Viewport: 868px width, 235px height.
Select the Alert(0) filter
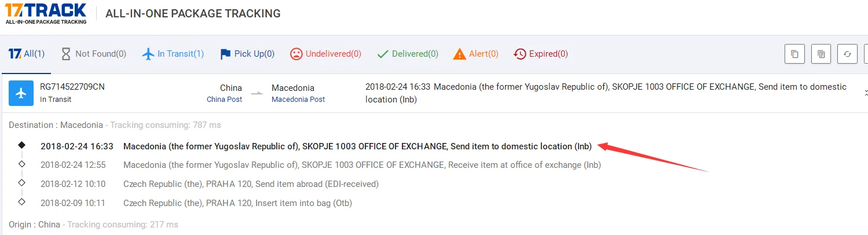(x=475, y=54)
